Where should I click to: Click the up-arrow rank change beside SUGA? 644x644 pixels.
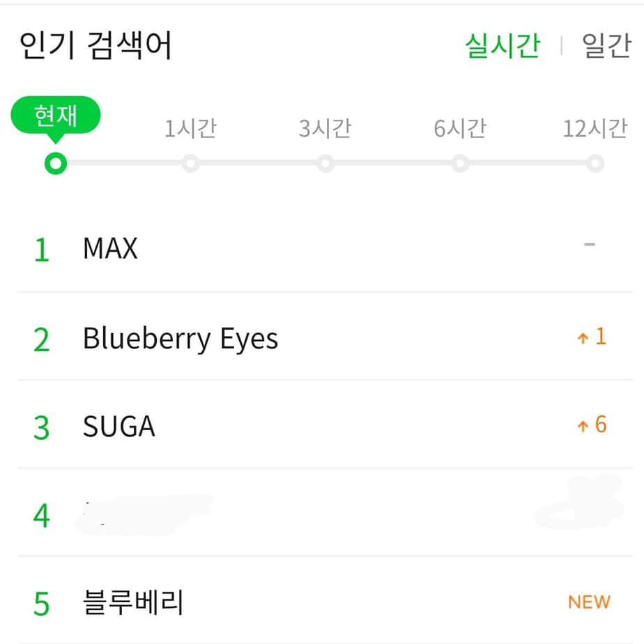592,425
